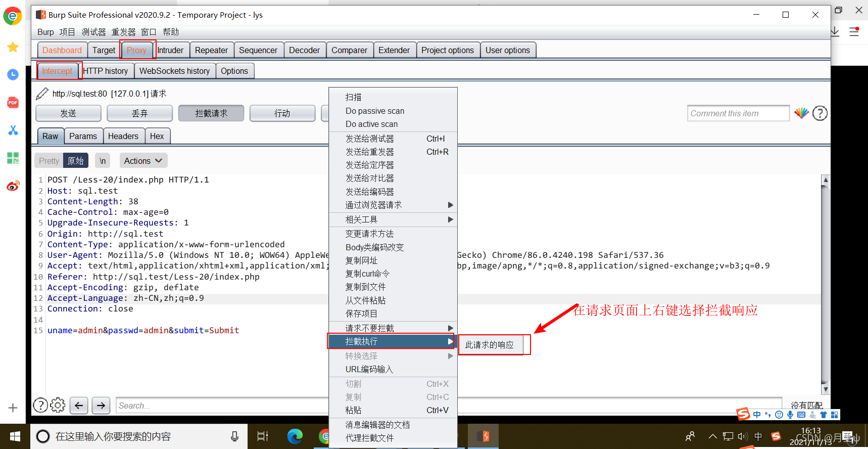Switch to Pretty view
This screenshot has width=868, height=449.
pos(49,161)
